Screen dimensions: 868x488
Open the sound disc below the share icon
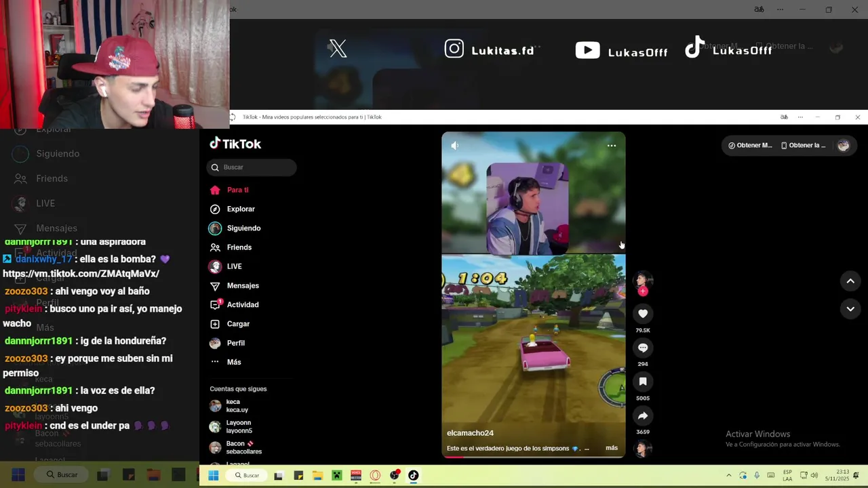[643, 449]
